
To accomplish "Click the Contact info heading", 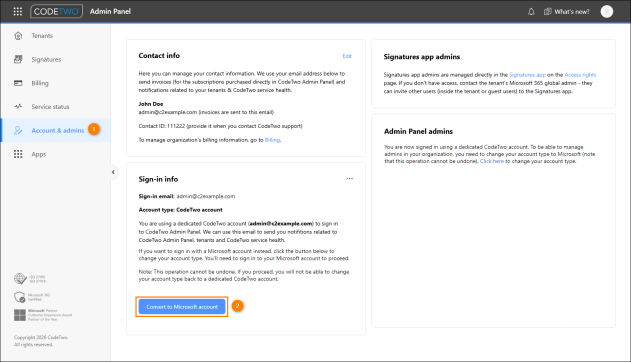I will click(x=159, y=56).
